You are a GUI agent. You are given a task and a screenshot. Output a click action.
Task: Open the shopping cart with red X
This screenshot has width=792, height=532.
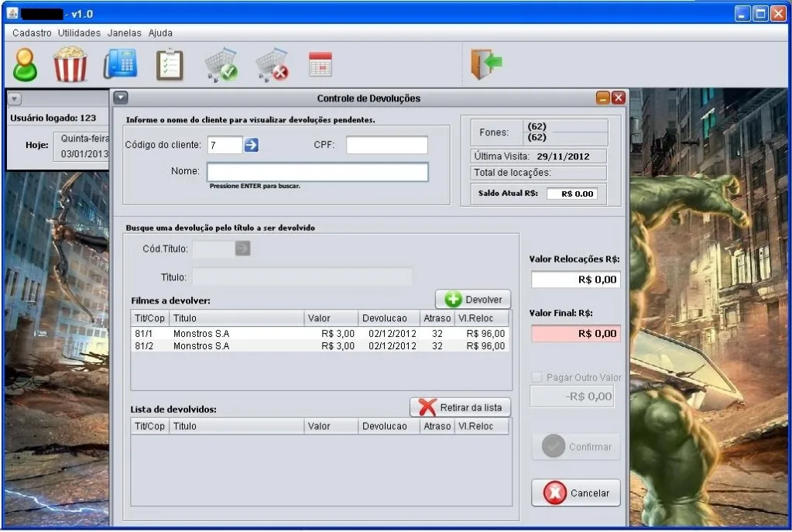coord(272,65)
